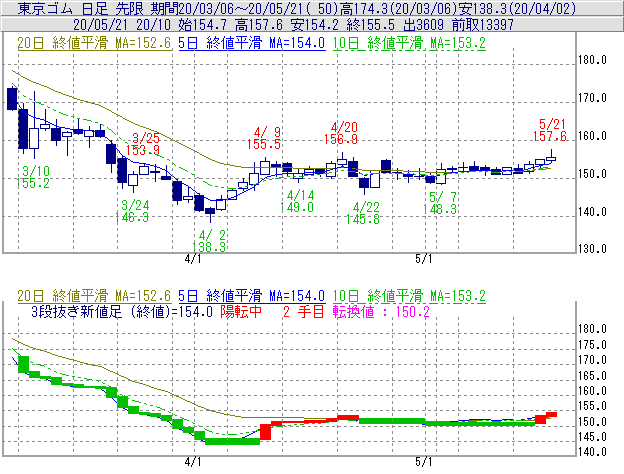
Task: Click the low label '4/22 145.8'
Action: [x=363, y=213]
